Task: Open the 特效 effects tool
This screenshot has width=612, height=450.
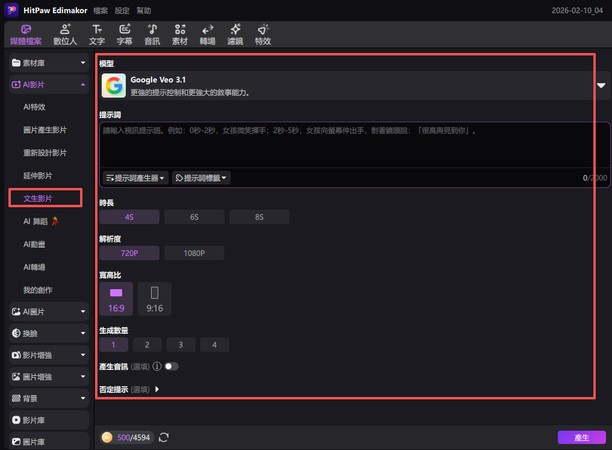Action: 263,35
